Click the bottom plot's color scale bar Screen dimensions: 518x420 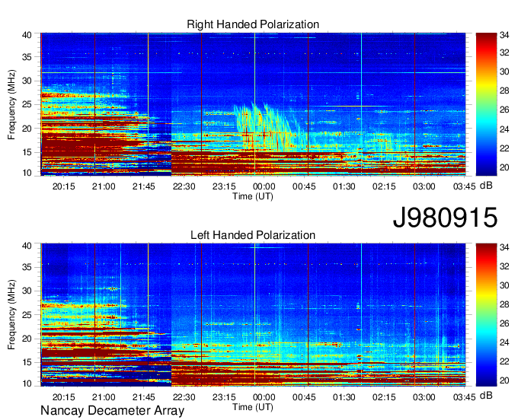coord(486,315)
